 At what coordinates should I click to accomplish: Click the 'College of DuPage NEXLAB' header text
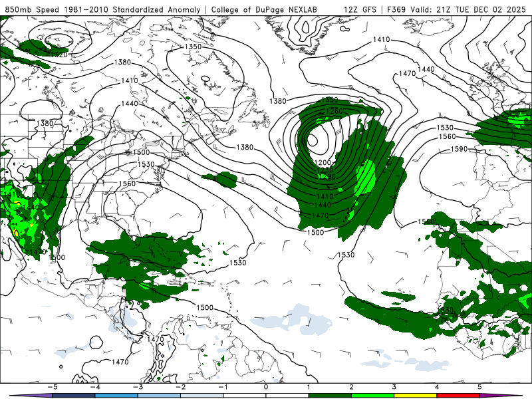coord(264,10)
